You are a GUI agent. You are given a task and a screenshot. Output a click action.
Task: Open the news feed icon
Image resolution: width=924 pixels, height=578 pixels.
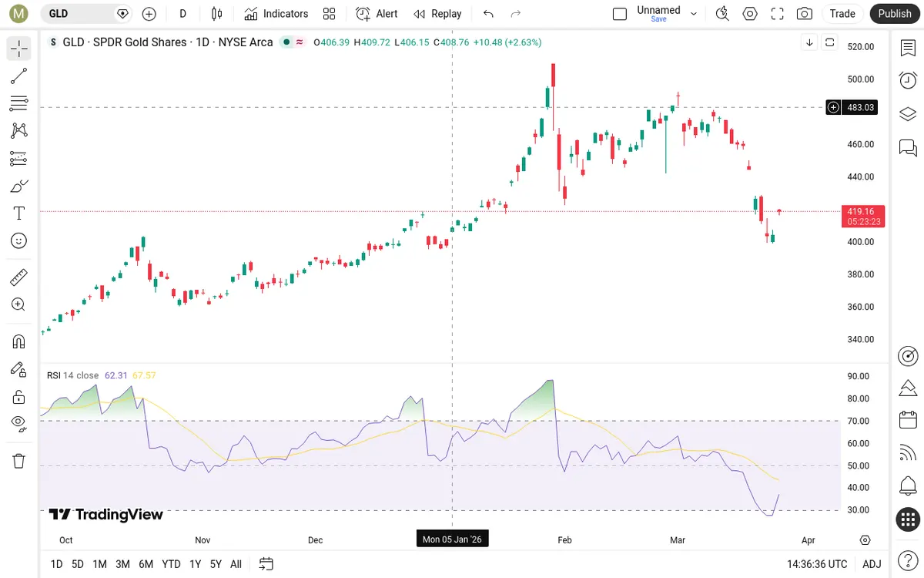pyautogui.click(x=908, y=453)
